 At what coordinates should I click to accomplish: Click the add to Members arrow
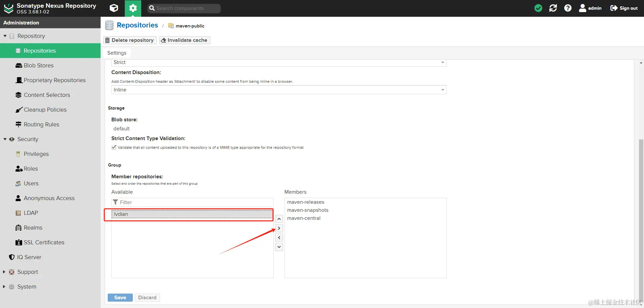[279, 228]
